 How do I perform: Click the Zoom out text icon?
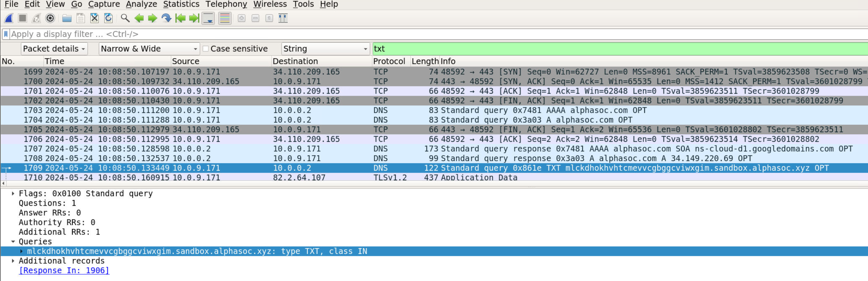(255, 18)
